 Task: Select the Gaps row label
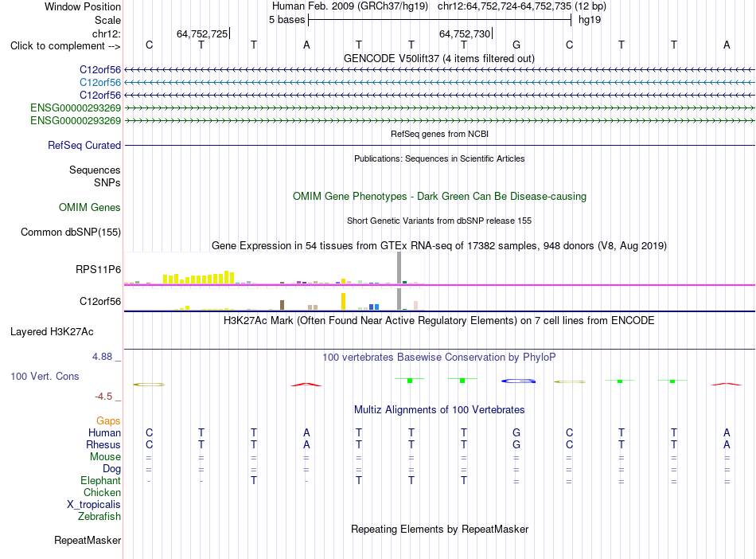coord(108,421)
